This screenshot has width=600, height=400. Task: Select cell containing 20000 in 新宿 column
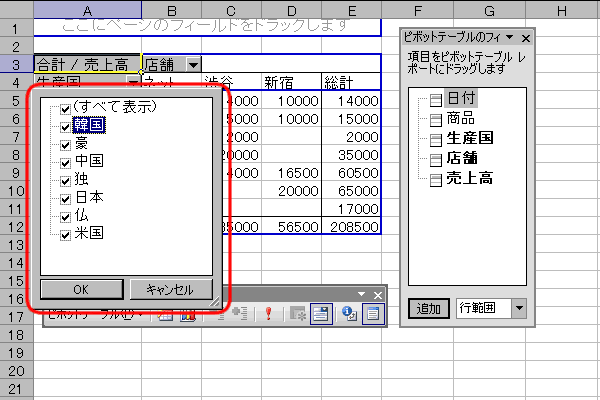[x=292, y=191]
